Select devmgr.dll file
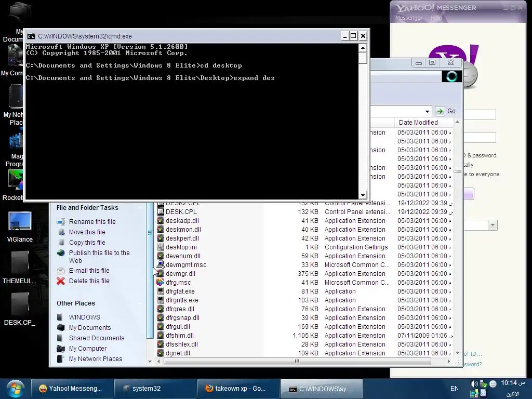Screen dimensions: 532x399 pos(180,273)
